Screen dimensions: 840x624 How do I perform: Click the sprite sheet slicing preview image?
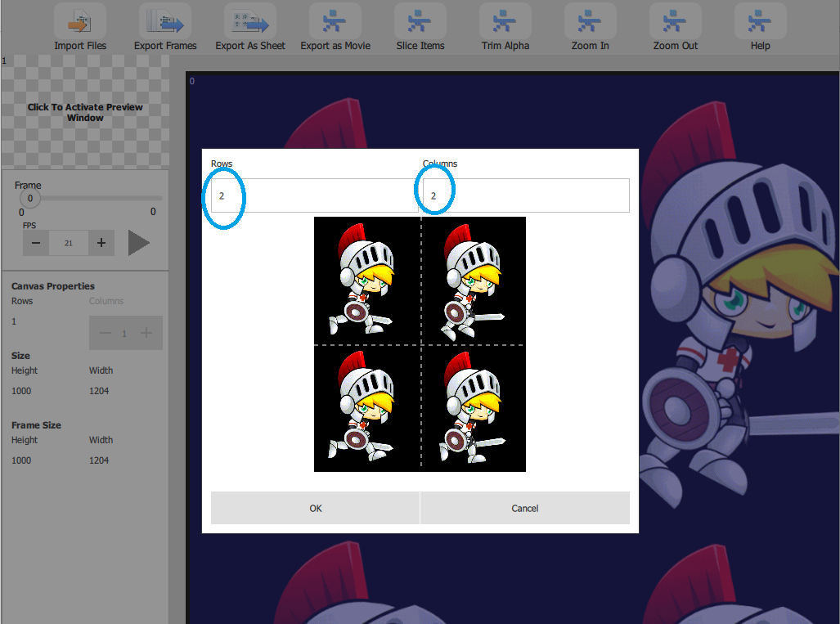point(420,344)
